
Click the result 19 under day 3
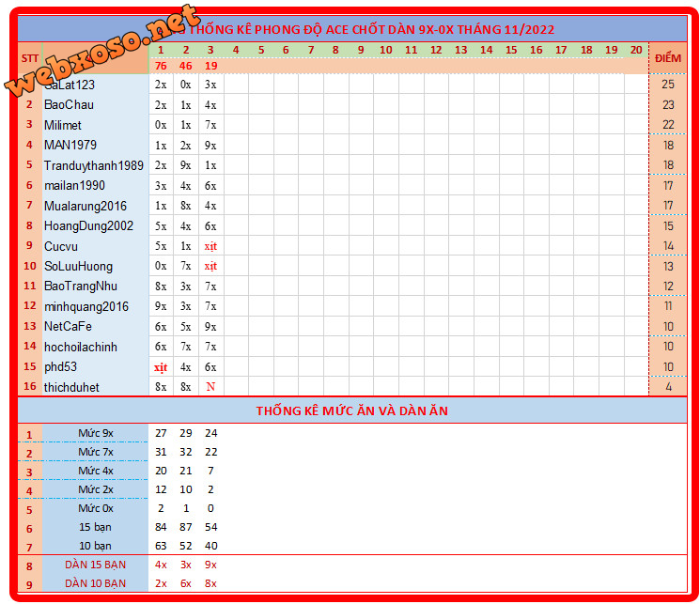210,66
